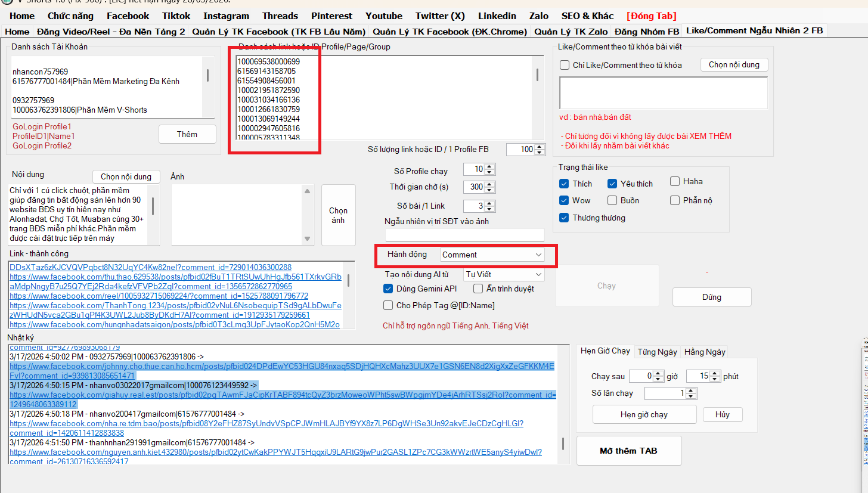Increase Số bài /1 Link stepper
Screen dimensions: 868x493
tap(490, 203)
